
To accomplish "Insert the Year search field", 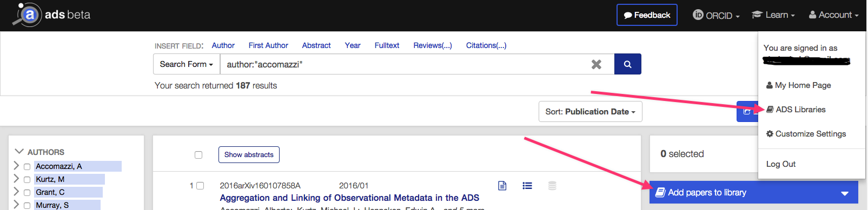I will [353, 45].
